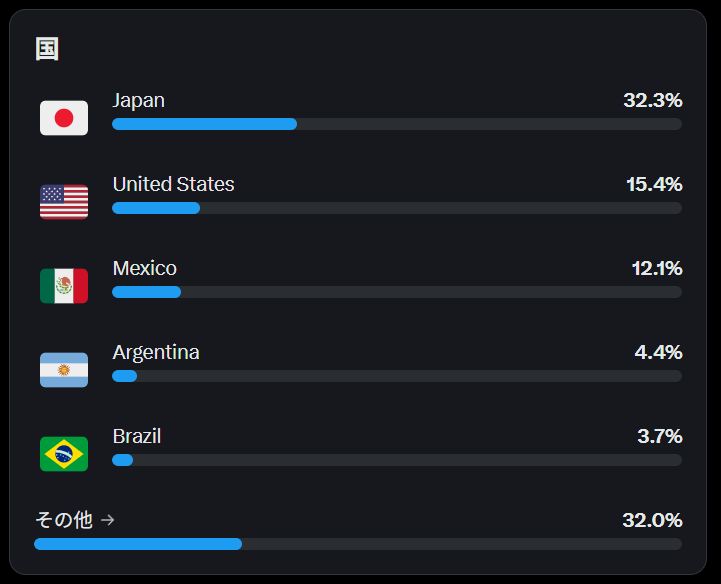Screen dimensions: 721x584
Task: Click the Japan progress bar
Action: click(397, 124)
